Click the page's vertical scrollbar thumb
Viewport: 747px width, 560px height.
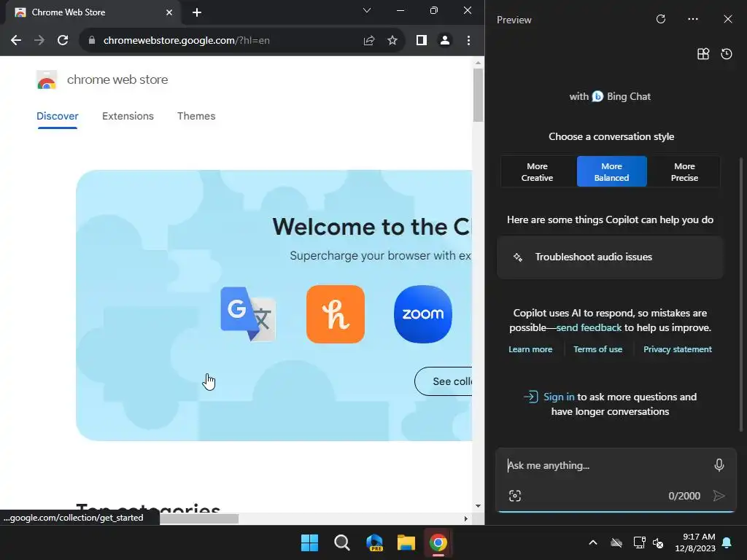pyautogui.click(x=478, y=96)
